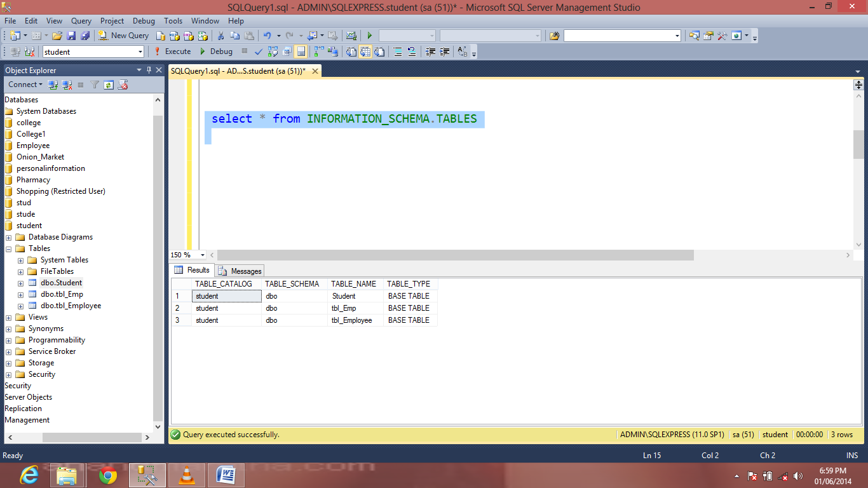Click the New Query toolbar button
Viewport: 868px width, 488px height.
[x=124, y=36]
